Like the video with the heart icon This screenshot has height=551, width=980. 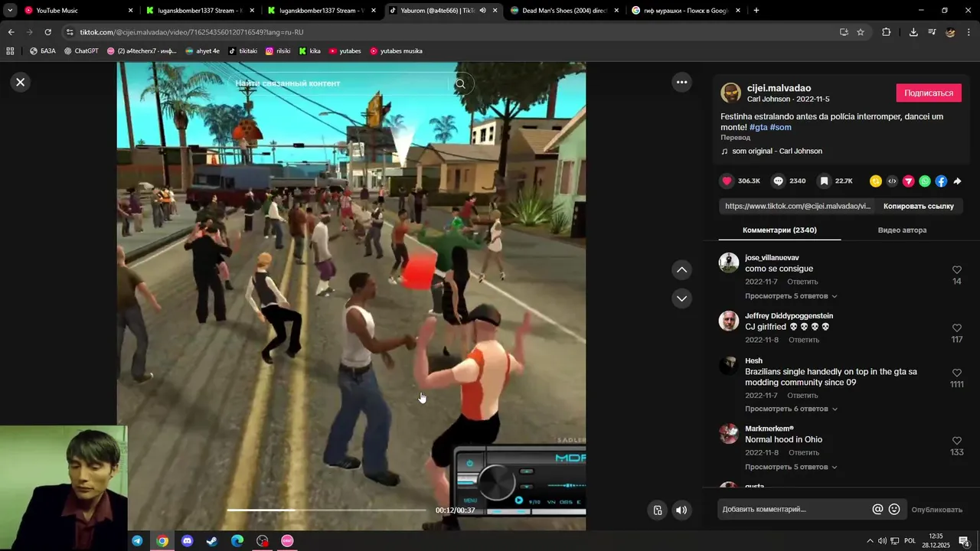[x=727, y=181]
